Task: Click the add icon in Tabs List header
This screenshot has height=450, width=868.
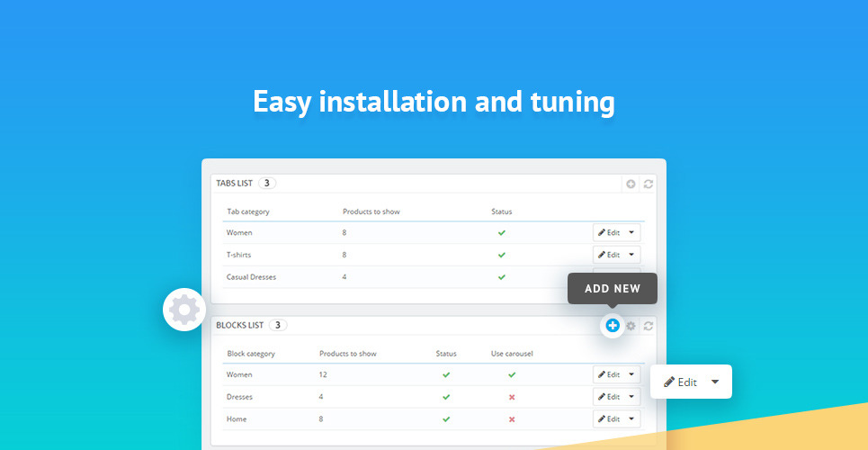Action: click(631, 184)
